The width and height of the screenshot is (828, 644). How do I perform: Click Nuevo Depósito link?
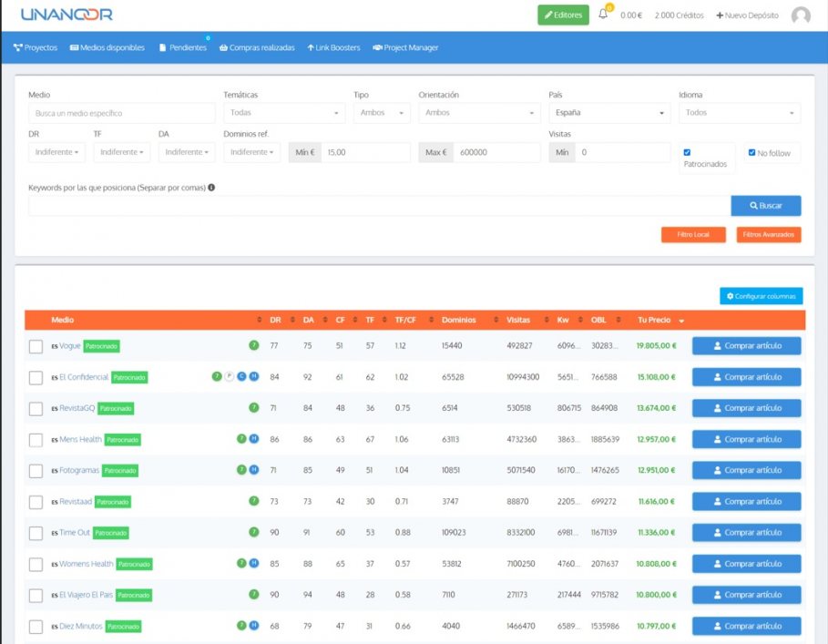pyautogui.click(x=747, y=15)
